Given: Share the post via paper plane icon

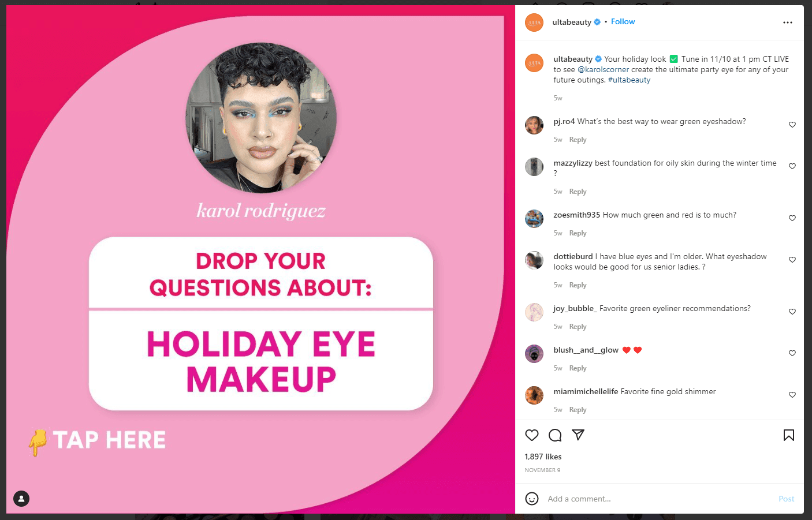Looking at the screenshot, I should coord(578,435).
